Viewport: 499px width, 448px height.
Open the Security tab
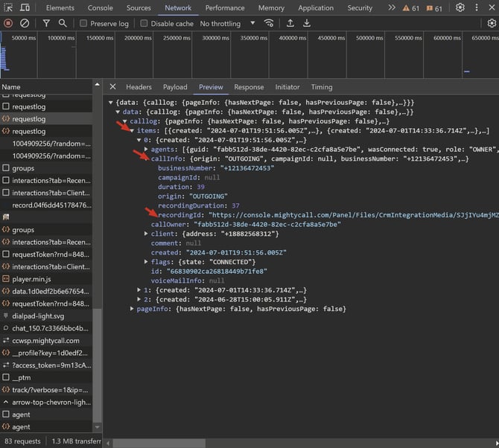[x=360, y=7]
